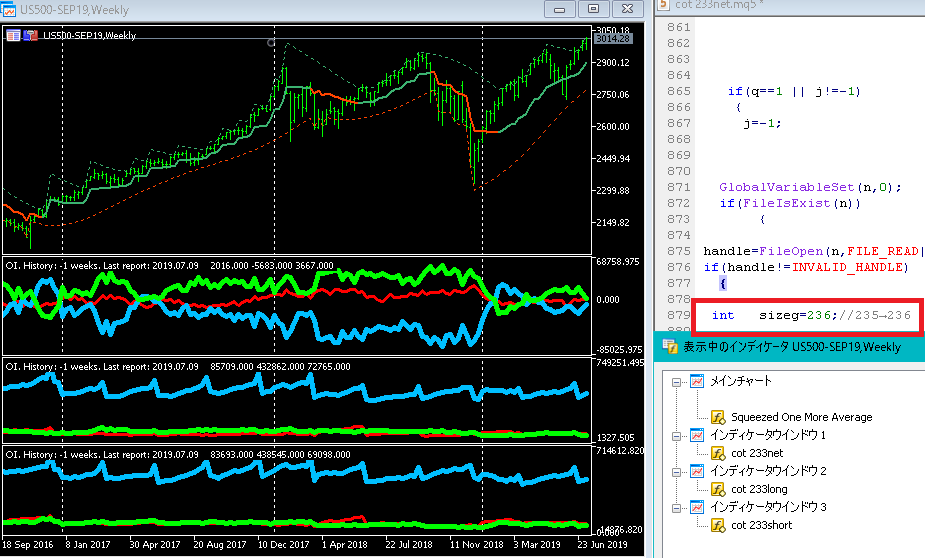Click the 3014.28 current price label

613,38
